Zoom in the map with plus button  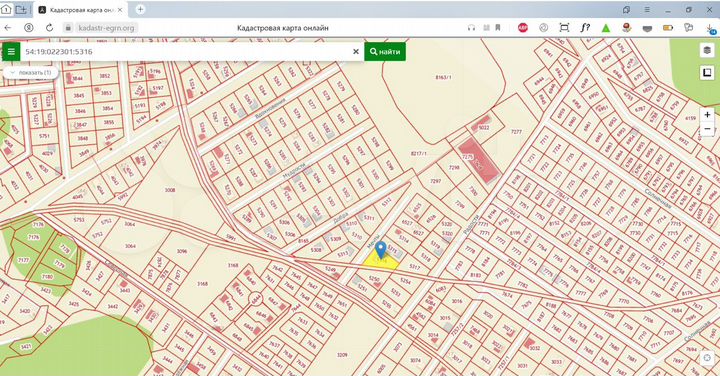click(x=707, y=115)
